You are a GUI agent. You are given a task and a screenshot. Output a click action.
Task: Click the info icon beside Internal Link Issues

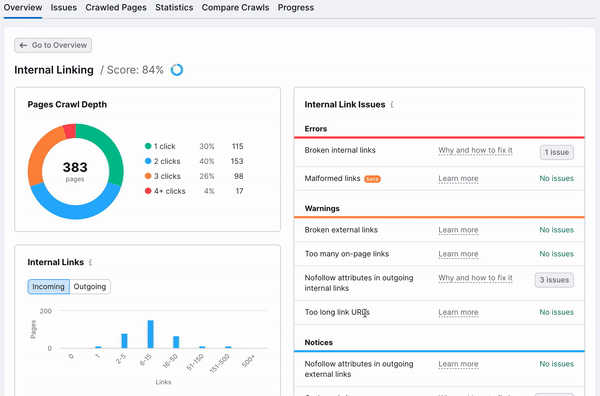click(392, 104)
